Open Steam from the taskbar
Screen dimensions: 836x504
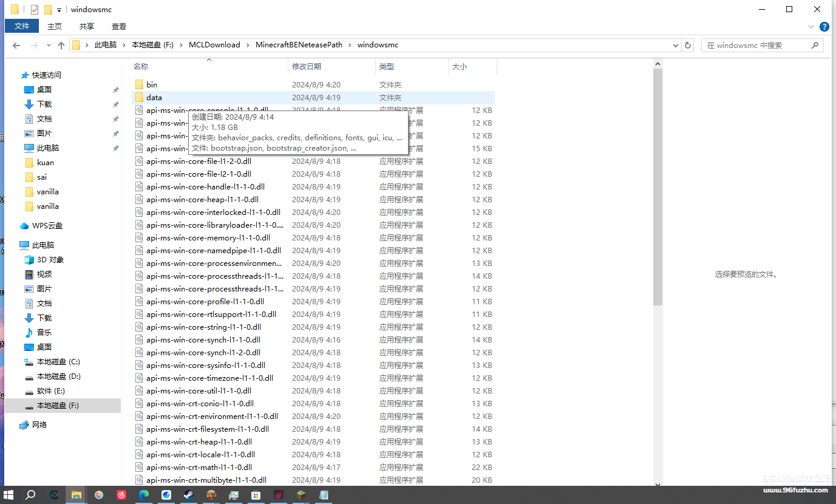[188, 495]
